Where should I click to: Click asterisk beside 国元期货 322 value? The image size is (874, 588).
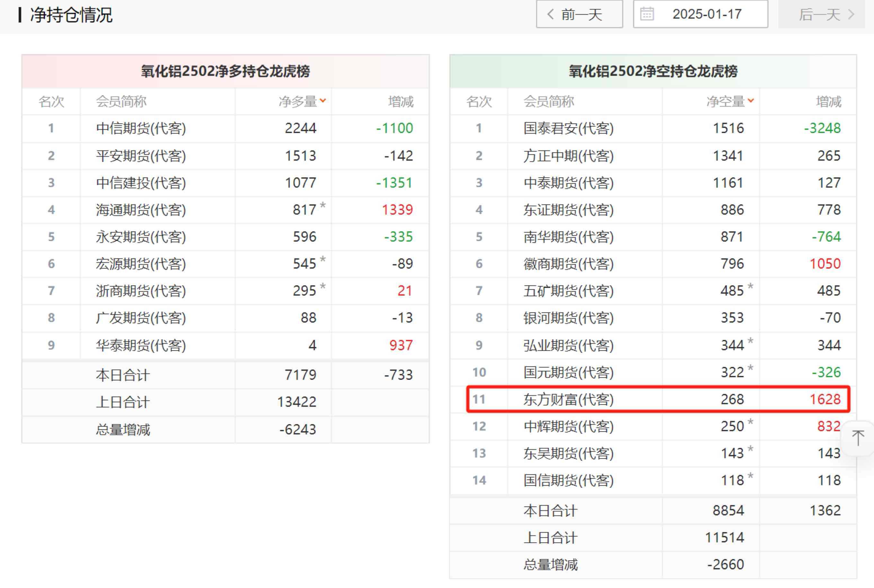[751, 368]
